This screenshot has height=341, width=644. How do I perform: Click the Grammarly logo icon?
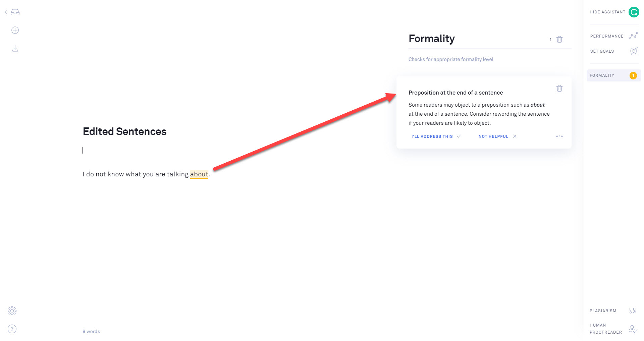pos(634,12)
